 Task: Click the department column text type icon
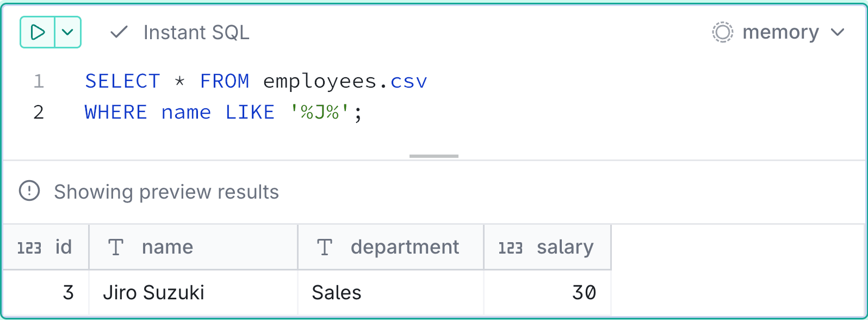point(324,248)
